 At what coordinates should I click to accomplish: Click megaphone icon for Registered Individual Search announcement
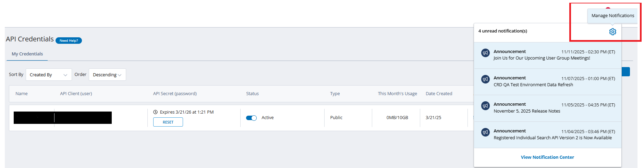point(485,132)
